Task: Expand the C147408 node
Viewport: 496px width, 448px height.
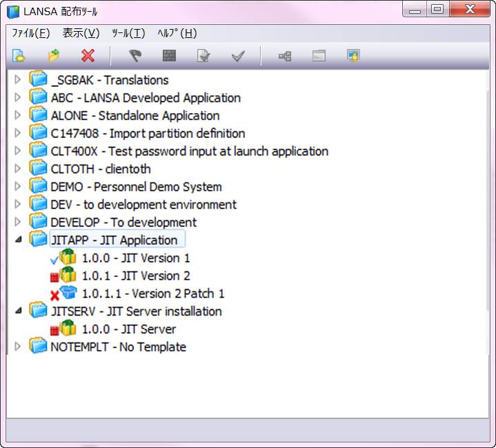Action: 18,133
